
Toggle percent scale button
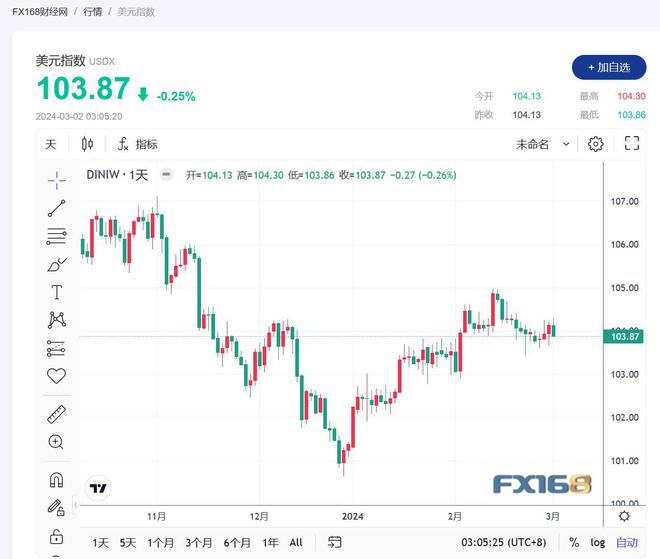point(574,542)
